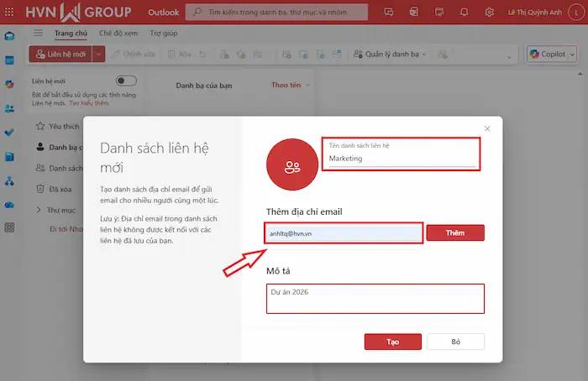Open the To Do checkmark app

tap(9, 133)
